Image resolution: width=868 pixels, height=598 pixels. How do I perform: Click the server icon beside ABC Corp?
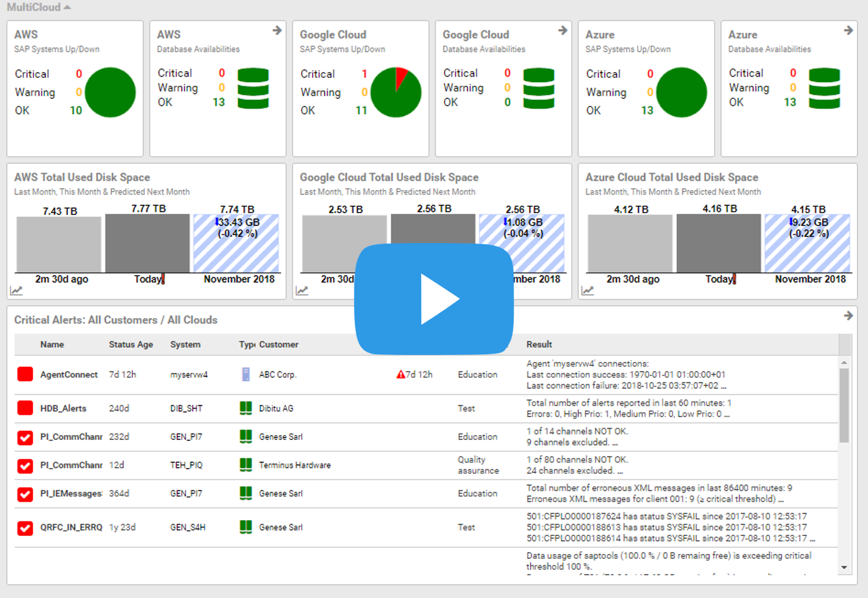[245, 374]
